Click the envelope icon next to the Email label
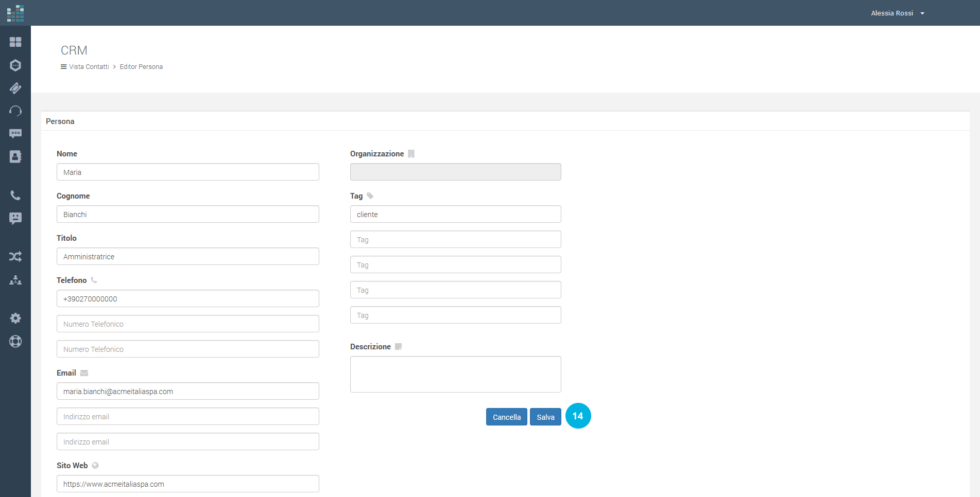 click(84, 373)
